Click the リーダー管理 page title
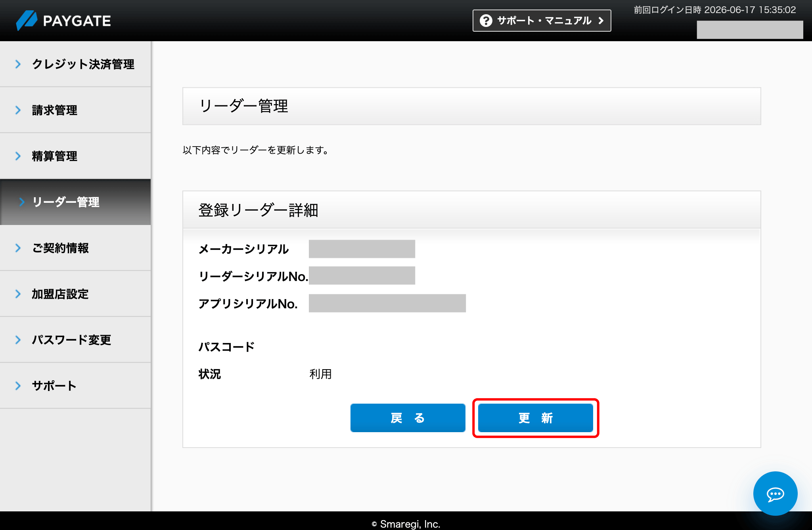 coord(243,106)
